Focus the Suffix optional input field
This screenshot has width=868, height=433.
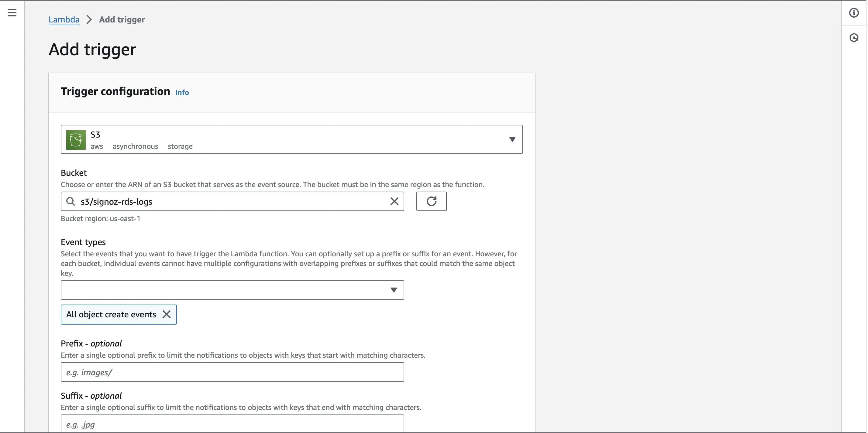tap(232, 424)
